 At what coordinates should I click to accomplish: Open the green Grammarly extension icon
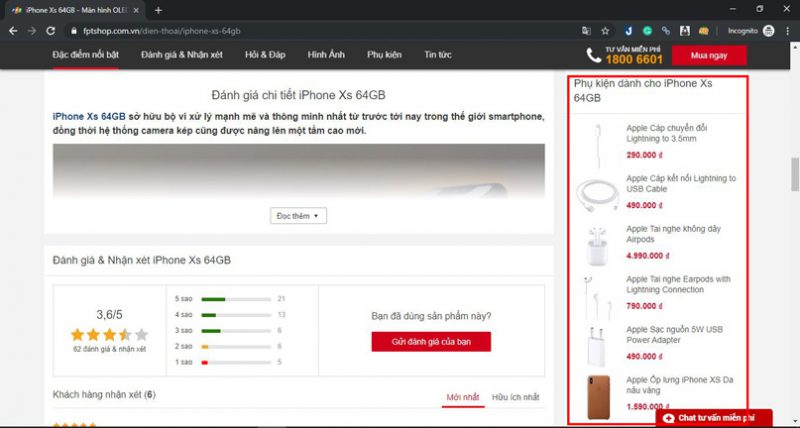tap(647, 31)
